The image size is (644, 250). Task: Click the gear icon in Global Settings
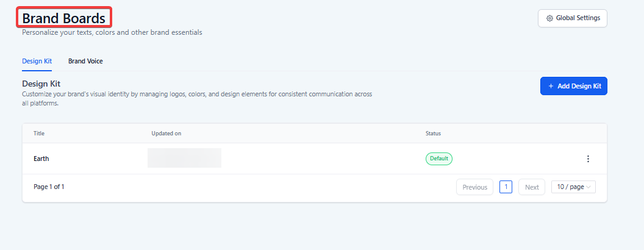click(x=549, y=18)
